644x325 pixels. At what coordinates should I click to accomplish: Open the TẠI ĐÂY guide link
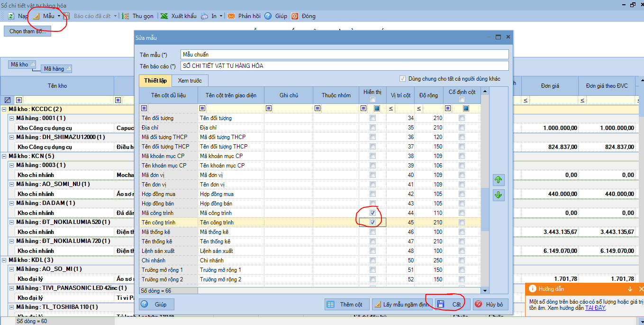click(595, 308)
